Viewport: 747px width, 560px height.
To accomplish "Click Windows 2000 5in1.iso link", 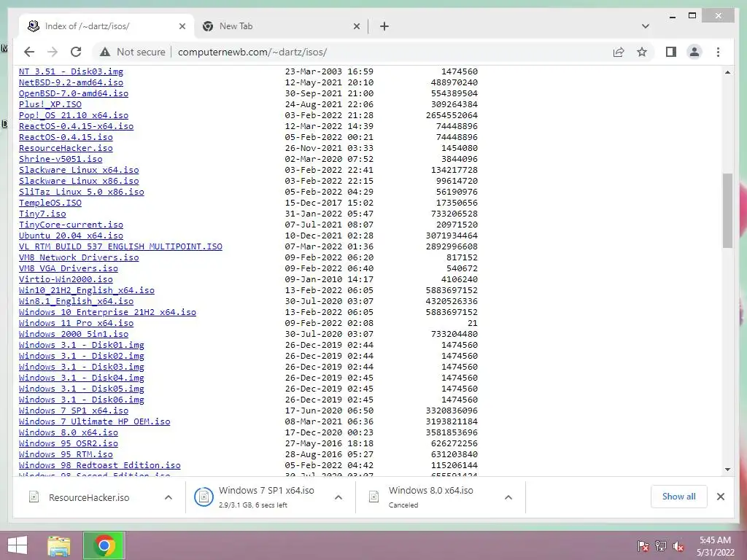I will (x=74, y=334).
